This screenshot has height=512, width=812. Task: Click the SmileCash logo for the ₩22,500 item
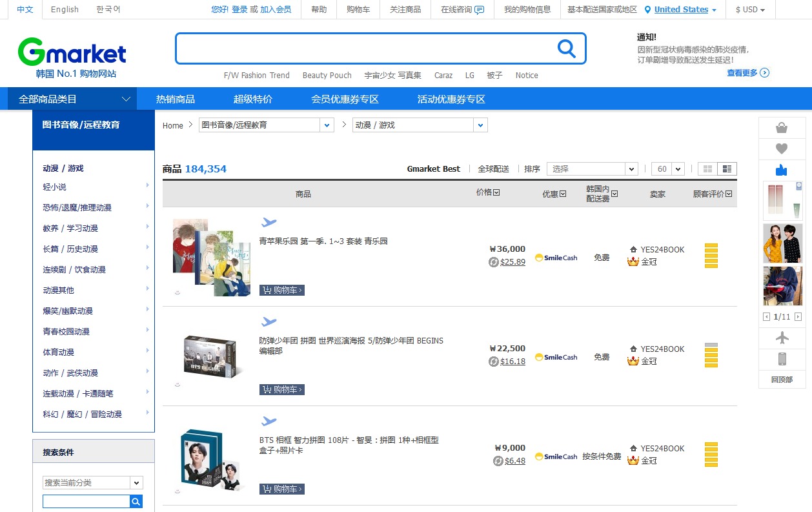(556, 357)
